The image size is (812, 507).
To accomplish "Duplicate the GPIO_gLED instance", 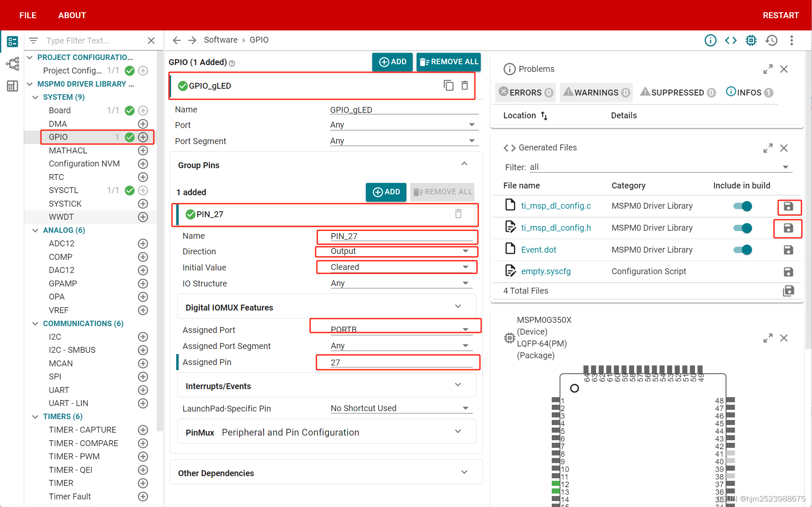I will click(448, 85).
